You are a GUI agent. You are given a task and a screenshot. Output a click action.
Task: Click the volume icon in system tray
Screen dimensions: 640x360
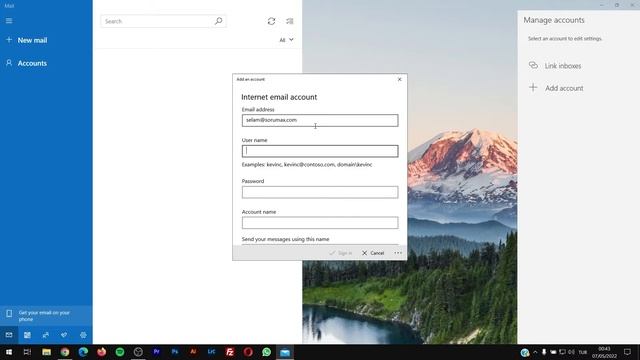[571, 352]
